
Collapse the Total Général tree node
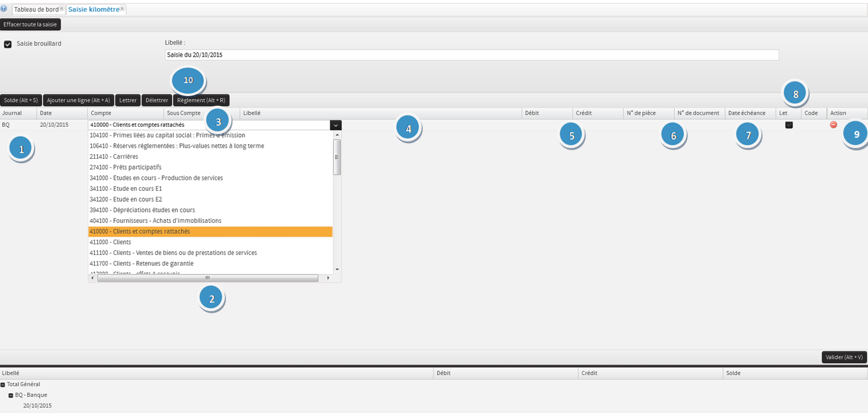click(x=3, y=384)
